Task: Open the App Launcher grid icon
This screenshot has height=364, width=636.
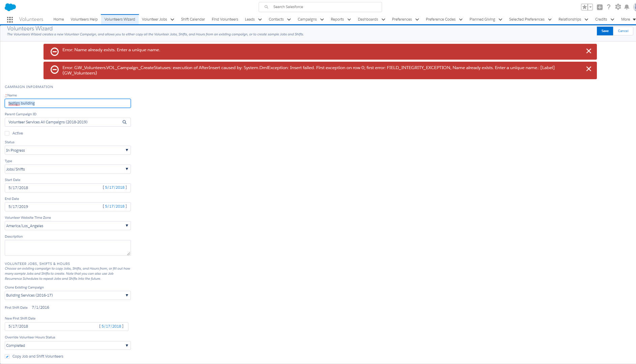Action: click(10, 20)
